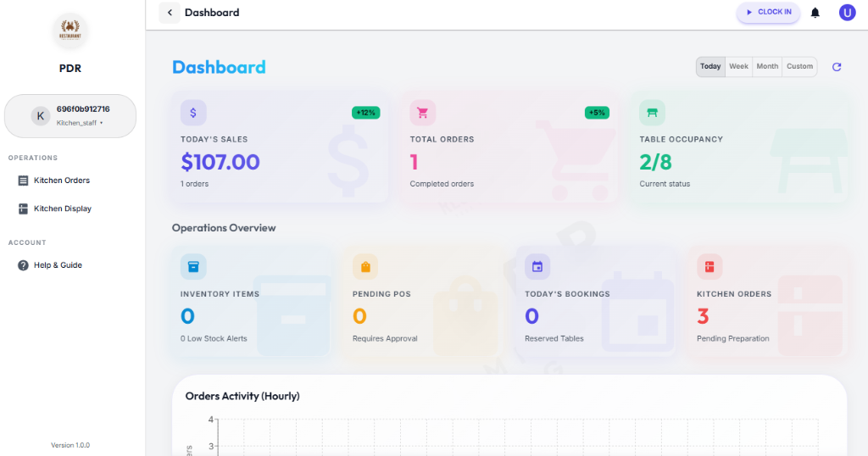Select the Today time range

pyautogui.click(x=710, y=67)
